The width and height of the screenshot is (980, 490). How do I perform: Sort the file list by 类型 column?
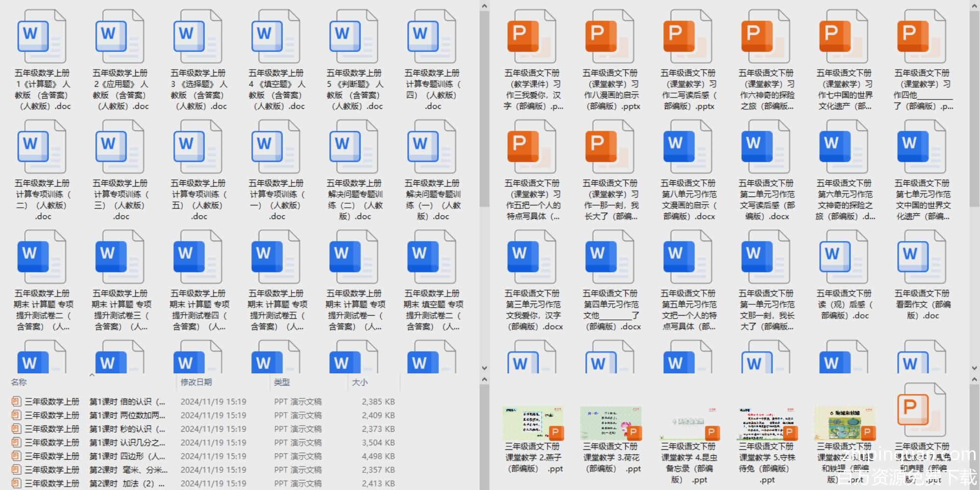282,382
